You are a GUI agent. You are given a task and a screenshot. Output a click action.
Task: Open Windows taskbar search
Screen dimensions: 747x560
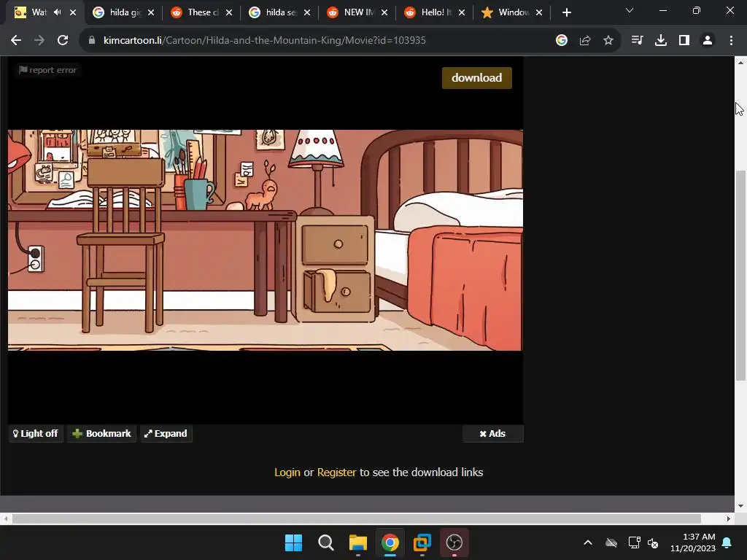(x=326, y=542)
